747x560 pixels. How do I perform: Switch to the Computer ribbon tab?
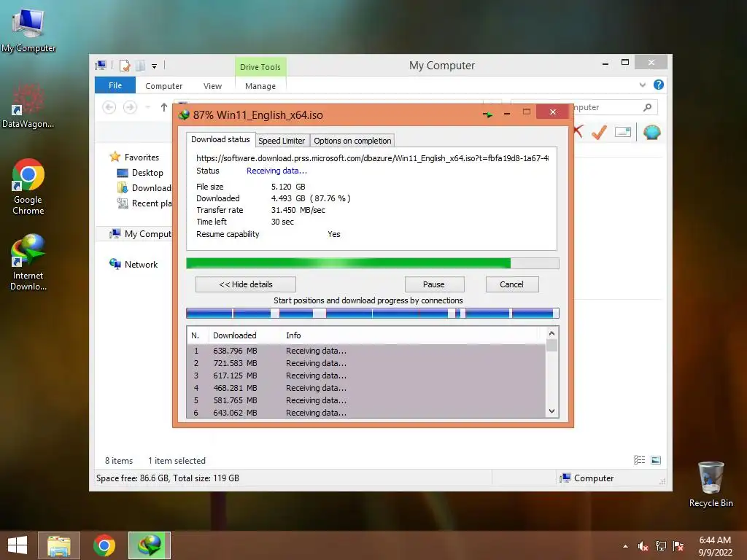pos(164,86)
